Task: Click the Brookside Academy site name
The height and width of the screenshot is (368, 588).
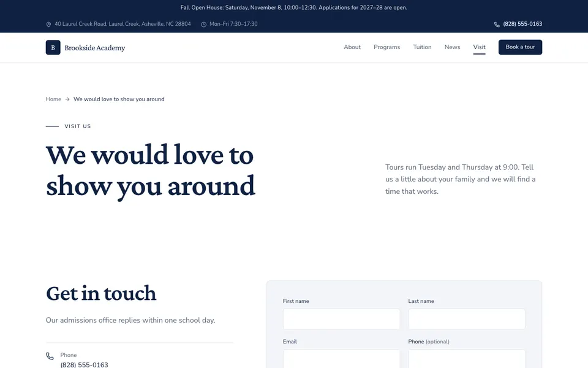Action: [x=95, y=48]
